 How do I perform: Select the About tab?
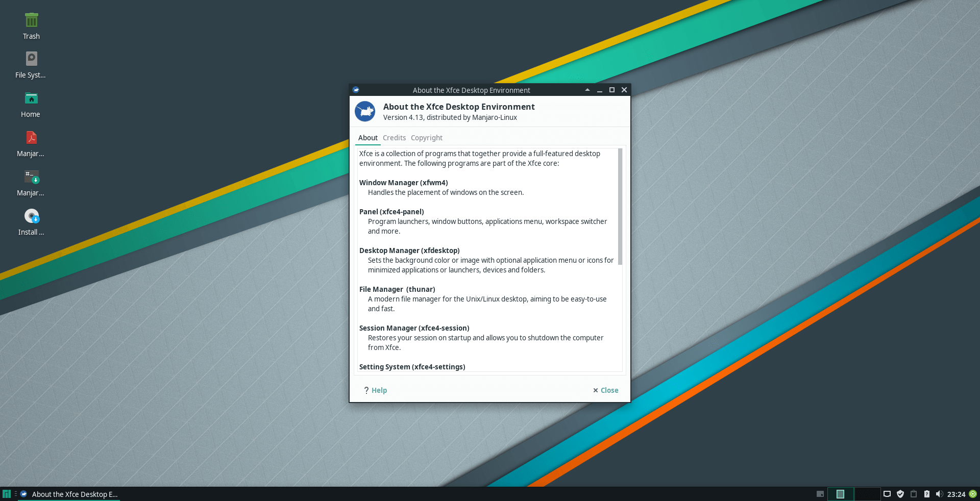[x=367, y=138]
